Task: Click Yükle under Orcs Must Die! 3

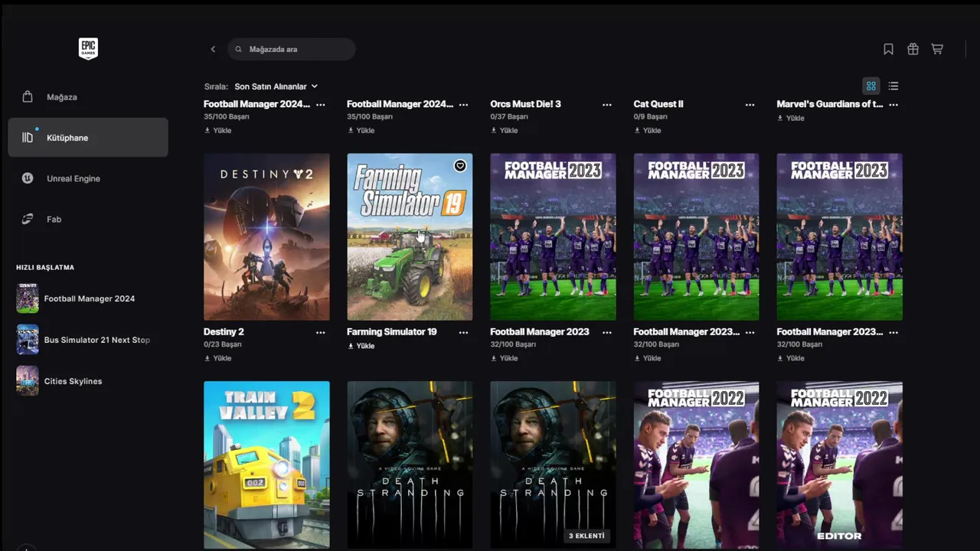Action: click(504, 130)
